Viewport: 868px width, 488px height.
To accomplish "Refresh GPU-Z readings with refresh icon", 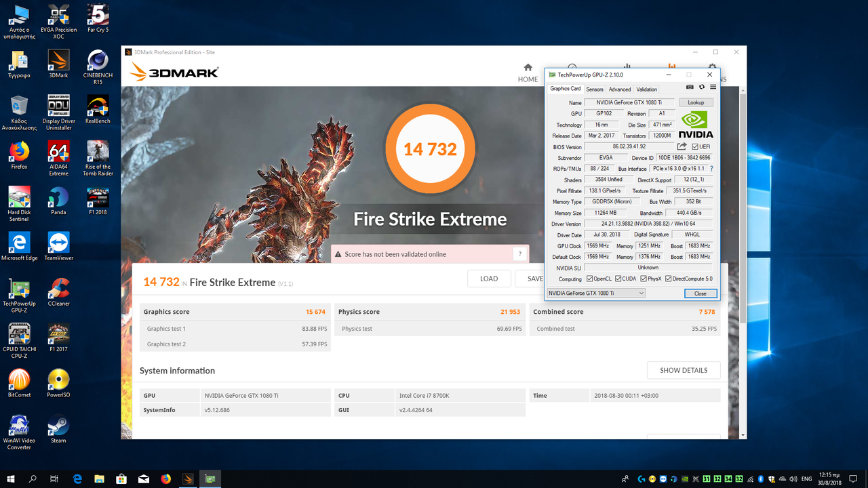I will (702, 87).
